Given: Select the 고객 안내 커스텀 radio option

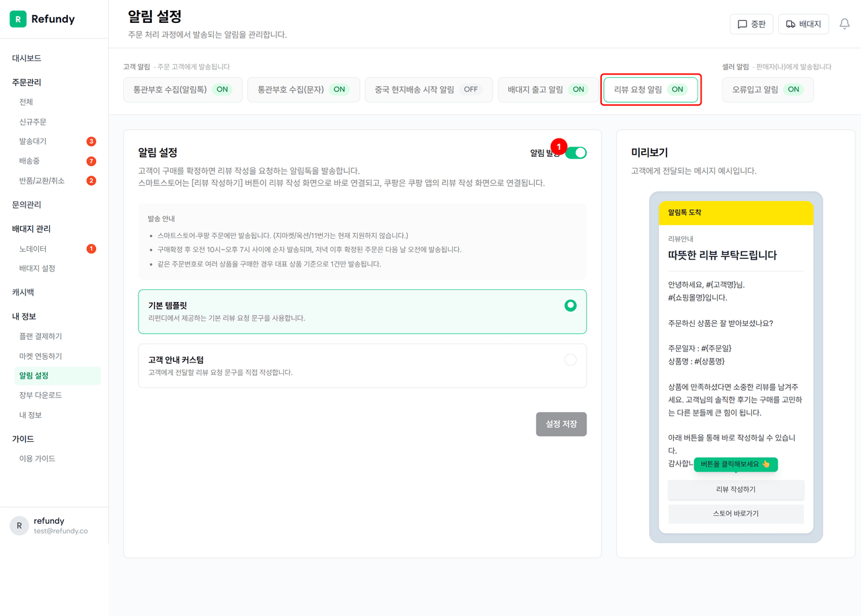Looking at the screenshot, I should coord(570,360).
